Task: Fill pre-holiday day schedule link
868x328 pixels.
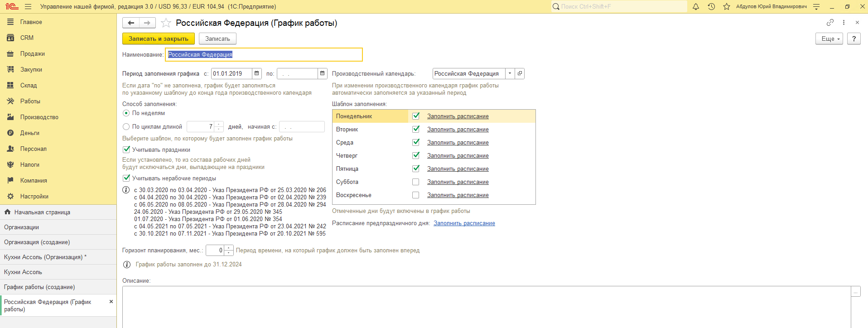Action: 464,223
